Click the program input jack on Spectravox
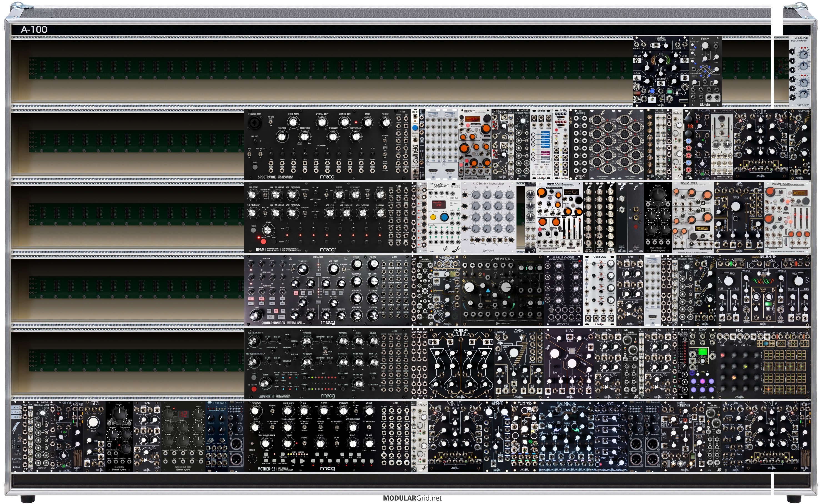 tap(255, 124)
